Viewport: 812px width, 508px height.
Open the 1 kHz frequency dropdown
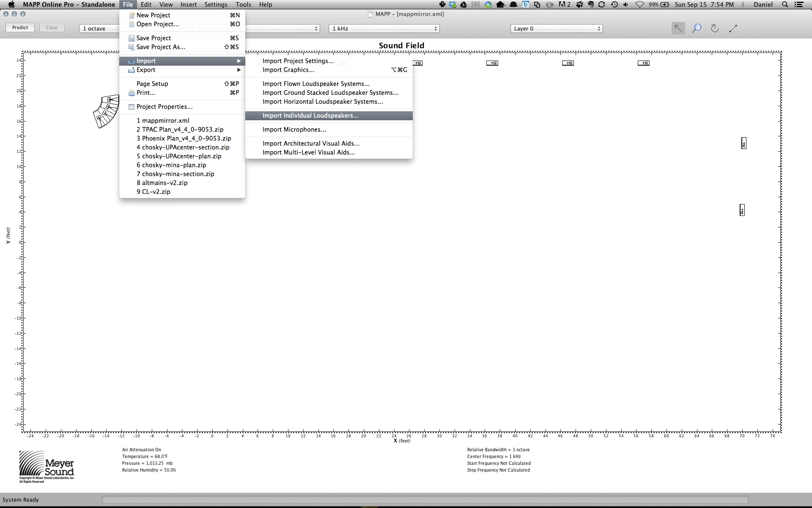coord(384,28)
